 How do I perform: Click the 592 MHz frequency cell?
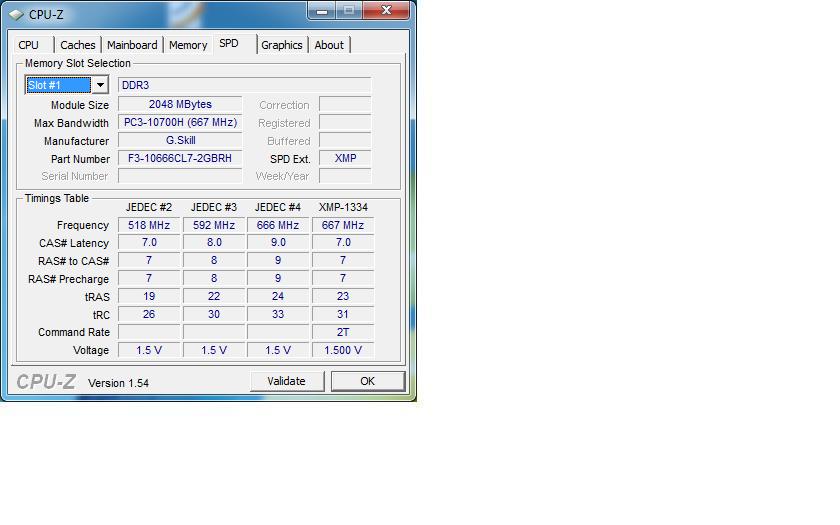coord(214,225)
